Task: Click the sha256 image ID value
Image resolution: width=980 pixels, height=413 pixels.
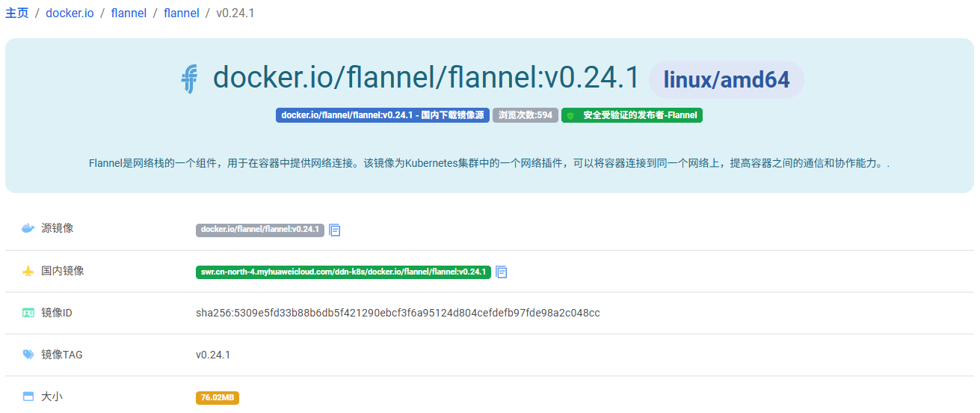Action: coord(398,313)
